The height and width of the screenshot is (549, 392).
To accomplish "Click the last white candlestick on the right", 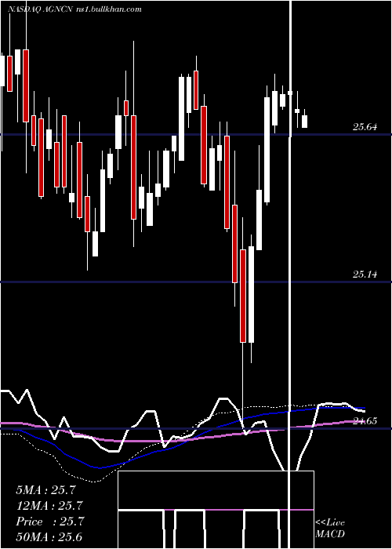I will pyautogui.click(x=304, y=121).
